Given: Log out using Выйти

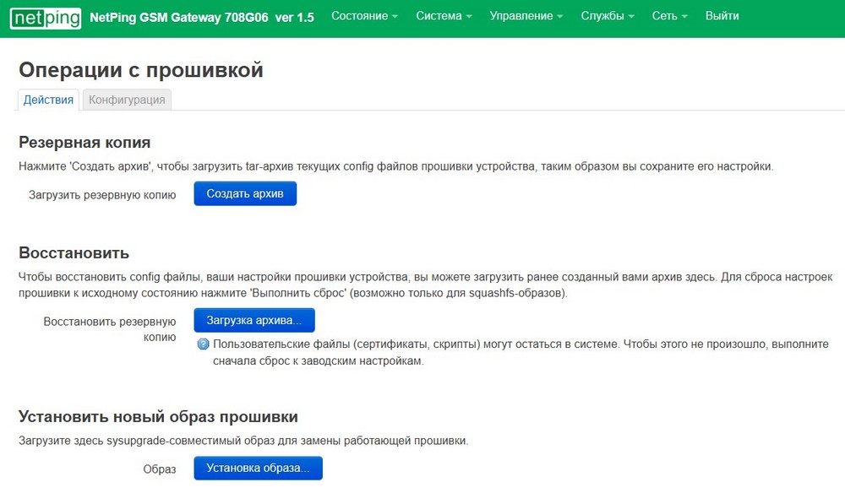Looking at the screenshot, I should tap(722, 16).
